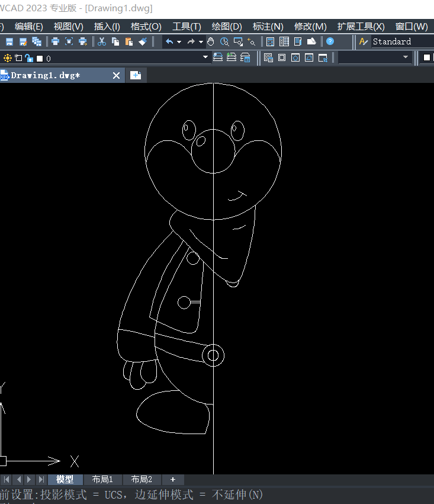Click the Viewports dialog icon

pos(268,57)
